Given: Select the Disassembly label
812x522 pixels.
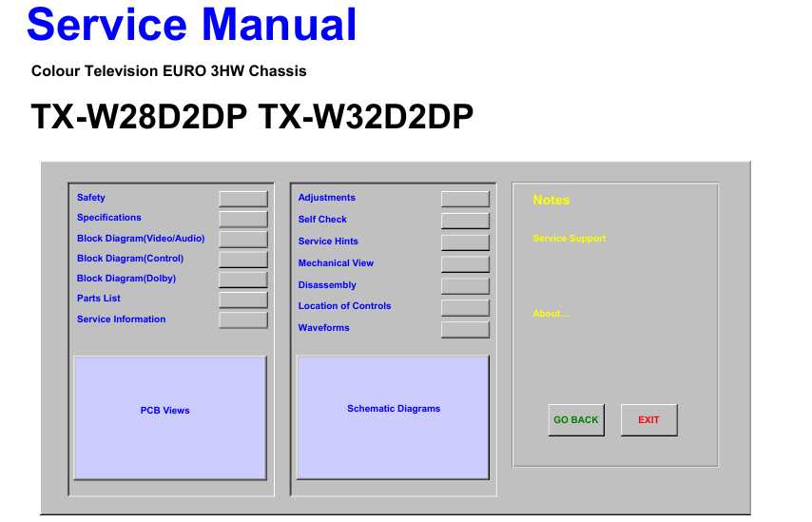Looking at the screenshot, I should (x=327, y=285).
